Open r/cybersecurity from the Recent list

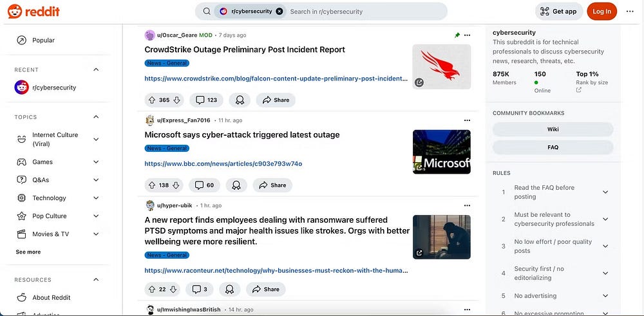point(54,88)
